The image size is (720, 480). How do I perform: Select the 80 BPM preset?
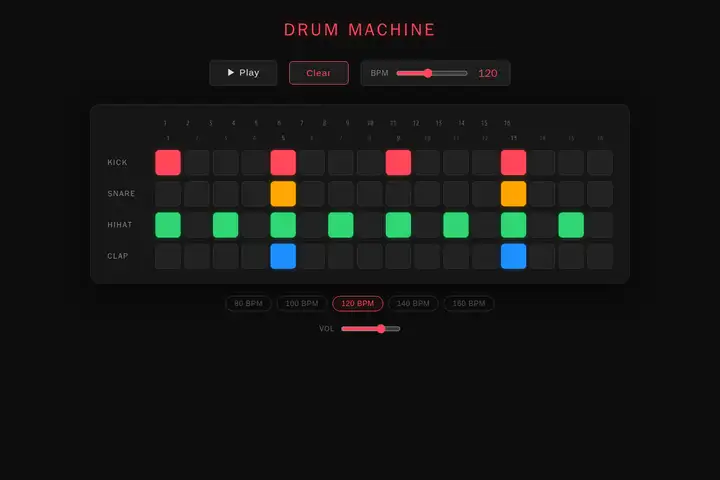click(248, 304)
